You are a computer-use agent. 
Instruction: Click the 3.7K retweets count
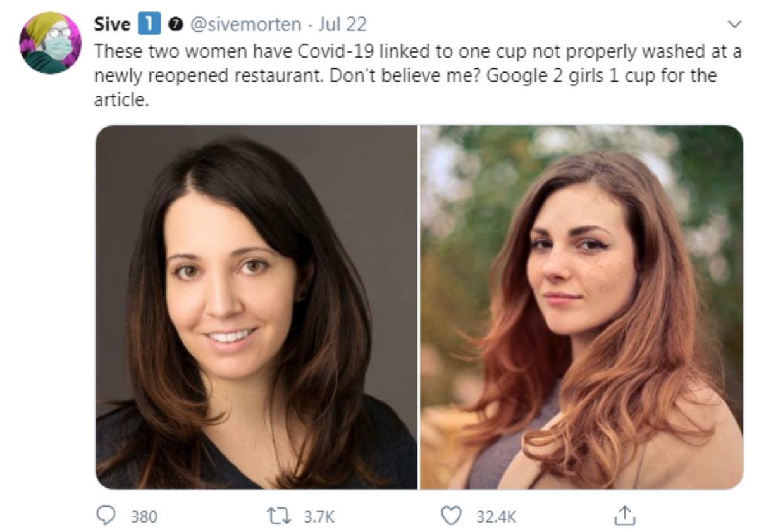click(x=318, y=517)
